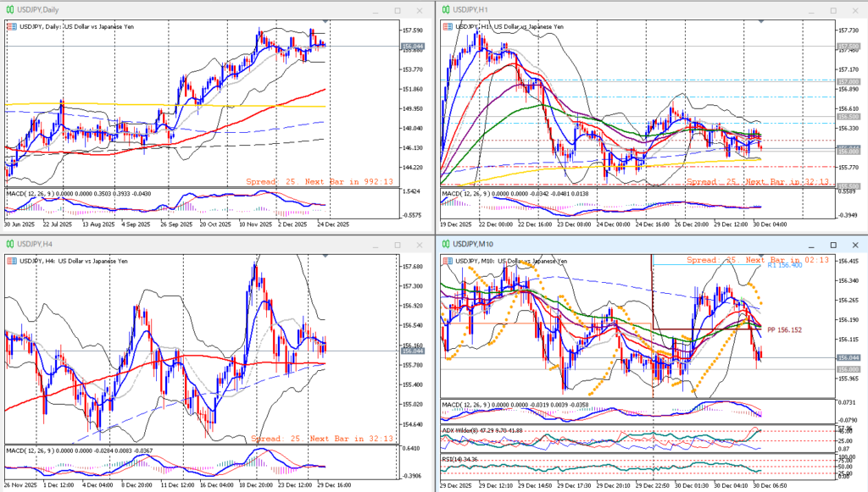
Task: Toggle one-click trading panel on H1 chart
Action: (448, 27)
